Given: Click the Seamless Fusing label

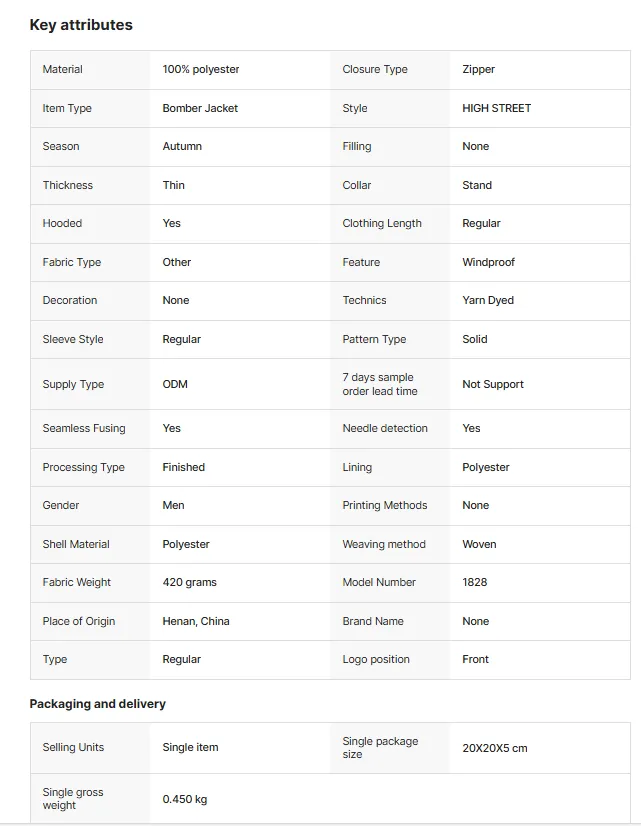Looking at the screenshot, I should pos(84,428).
